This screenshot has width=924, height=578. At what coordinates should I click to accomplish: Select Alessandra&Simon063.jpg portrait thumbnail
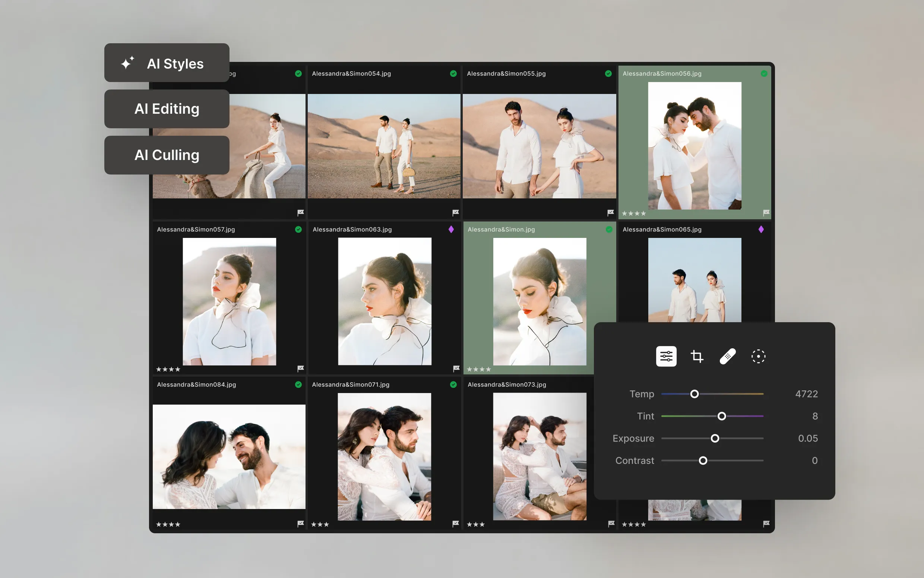click(x=385, y=301)
